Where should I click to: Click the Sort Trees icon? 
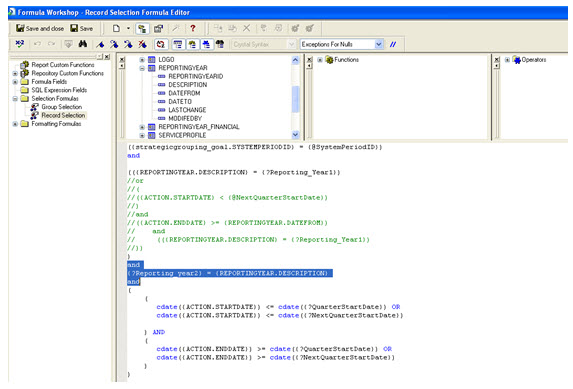(x=160, y=44)
